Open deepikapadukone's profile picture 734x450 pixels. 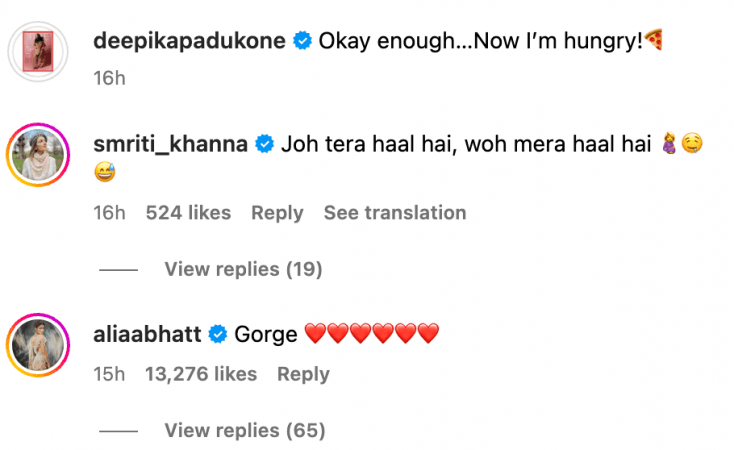tap(40, 49)
